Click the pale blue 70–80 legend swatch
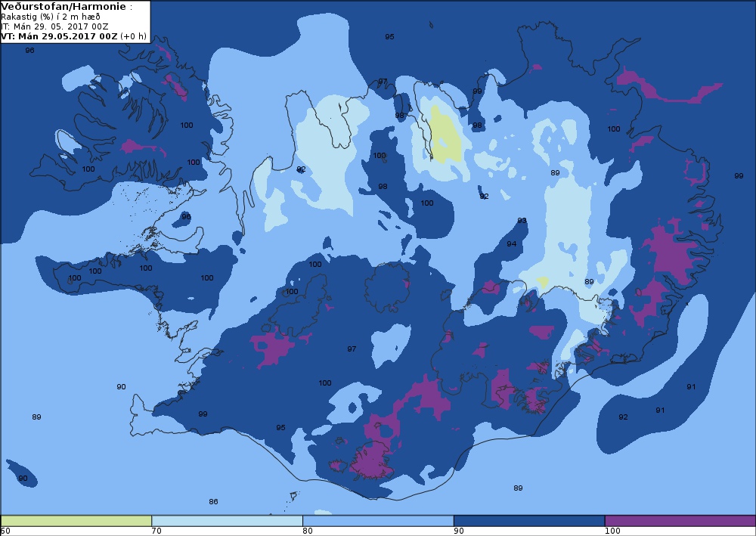The height and width of the screenshot is (536, 756). pyautogui.click(x=227, y=521)
